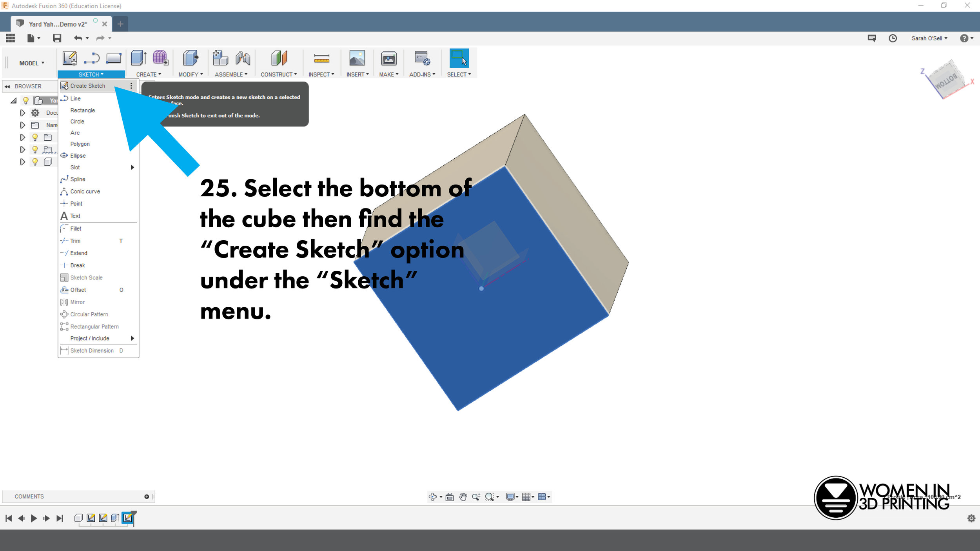Expand the Create menu in toolbar
980x551 pixels.
pyautogui.click(x=149, y=74)
